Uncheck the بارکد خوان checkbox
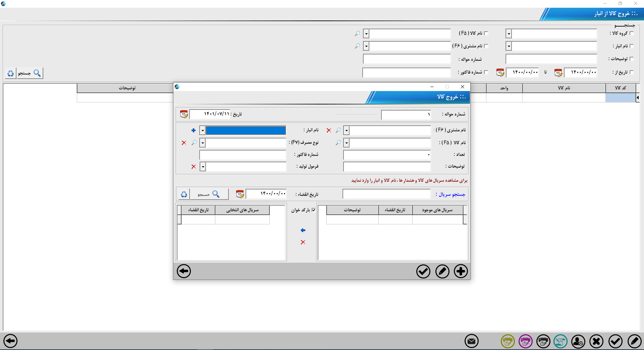 click(313, 209)
